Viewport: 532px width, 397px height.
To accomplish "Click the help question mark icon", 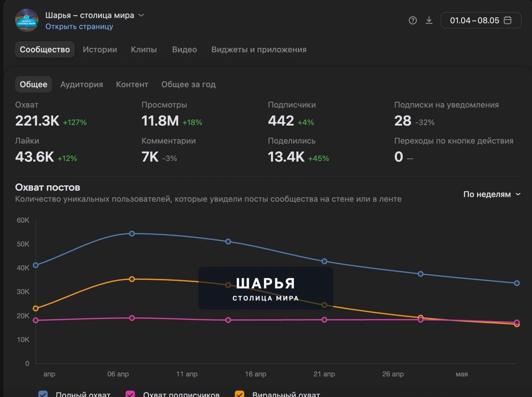I will [x=413, y=20].
